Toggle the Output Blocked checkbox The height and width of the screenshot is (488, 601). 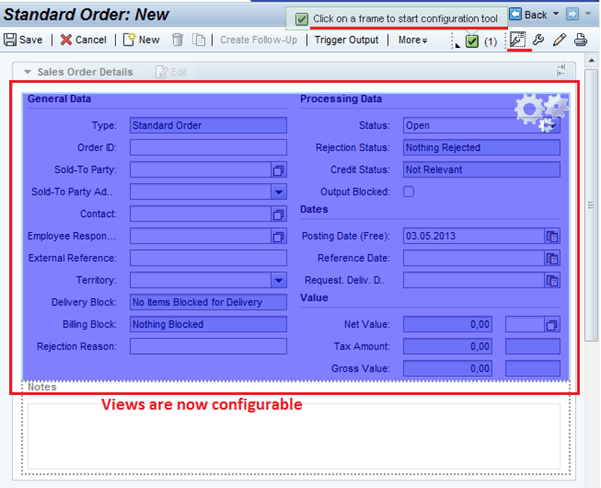409,192
